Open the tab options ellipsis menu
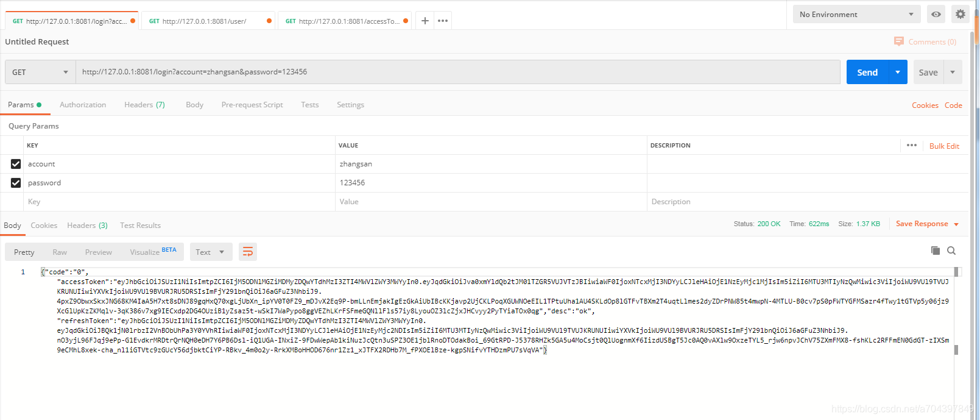 coord(443,21)
